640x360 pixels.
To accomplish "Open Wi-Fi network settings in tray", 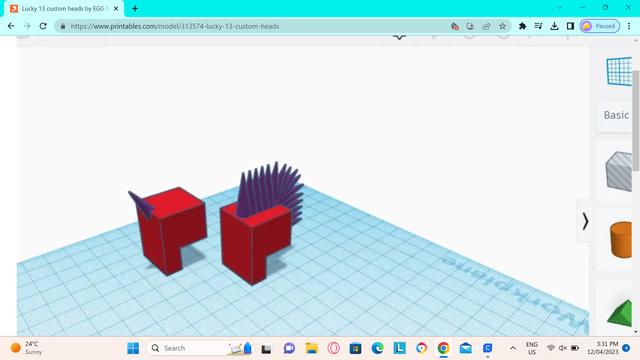I will pyautogui.click(x=551, y=348).
